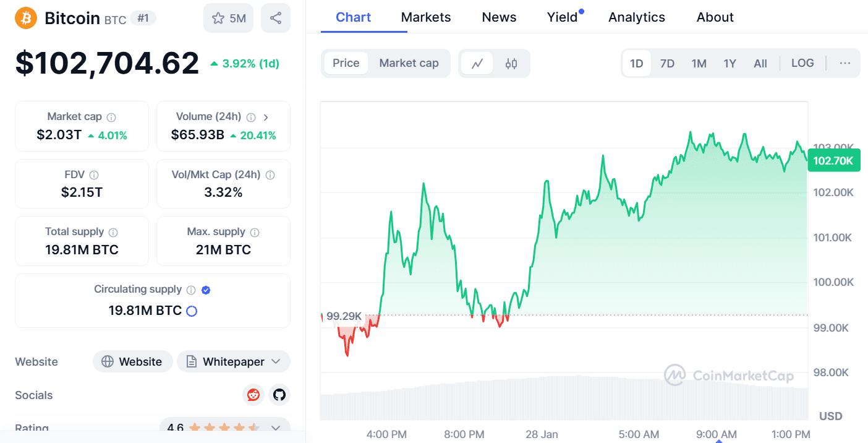Open the News tab
868x443 pixels.
coord(498,17)
